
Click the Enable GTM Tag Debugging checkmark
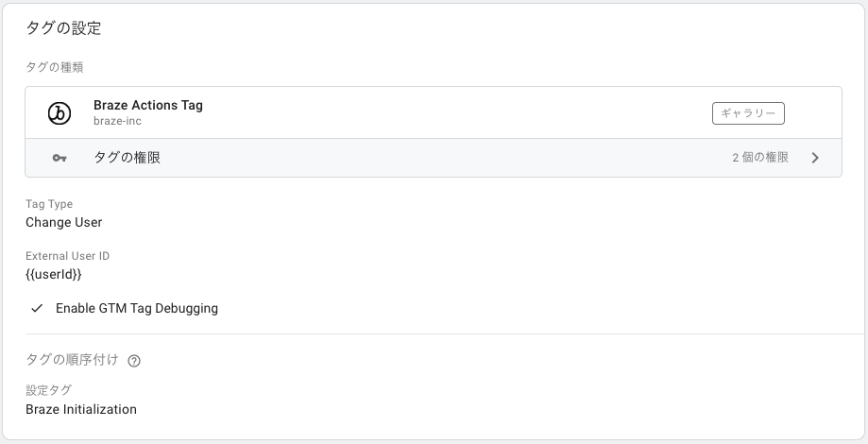(37, 308)
